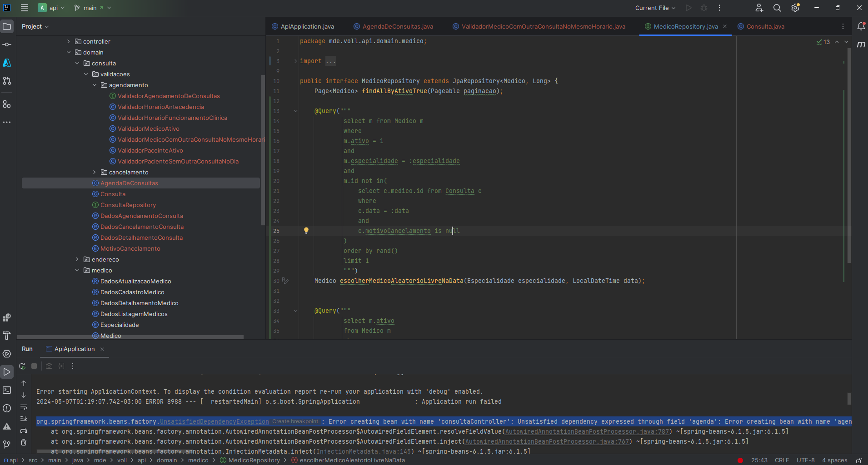Expand the controller folder
868x465 pixels.
pos(69,41)
